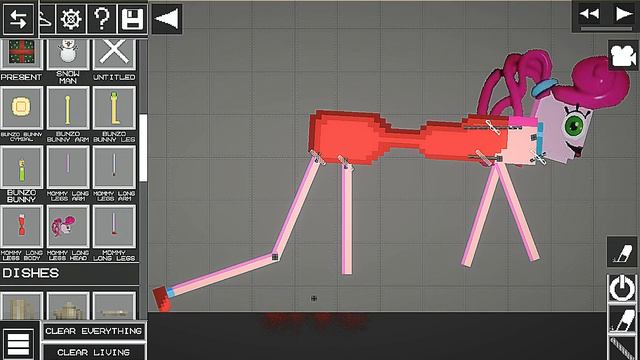The height and width of the screenshot is (360, 640).
Task: Save the scene with the floppy disk icon
Action: tap(132, 19)
